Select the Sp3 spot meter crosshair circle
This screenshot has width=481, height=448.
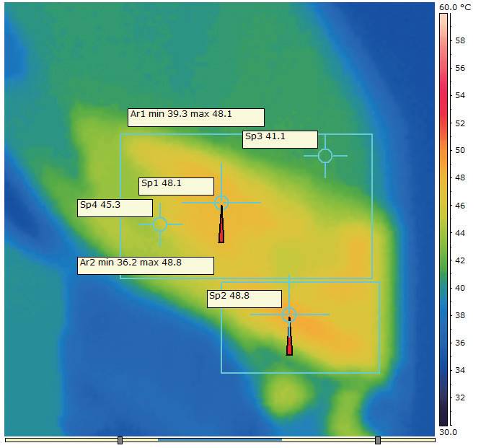(325, 156)
